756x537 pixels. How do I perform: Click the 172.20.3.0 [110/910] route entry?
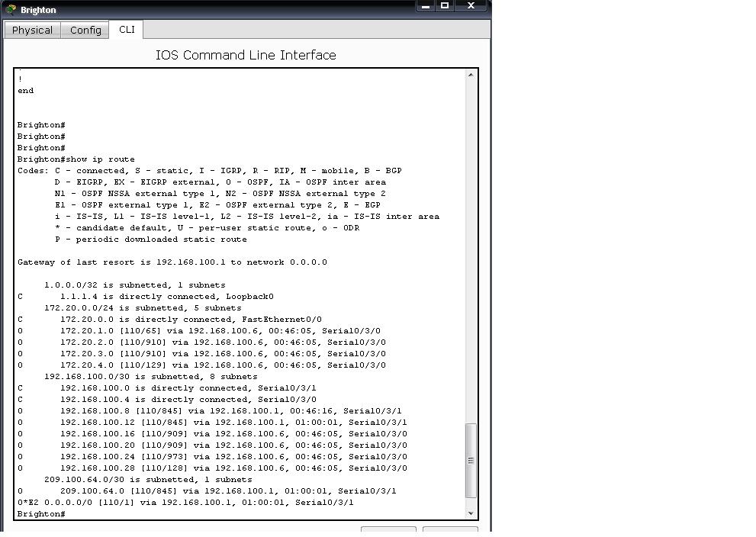201,354
